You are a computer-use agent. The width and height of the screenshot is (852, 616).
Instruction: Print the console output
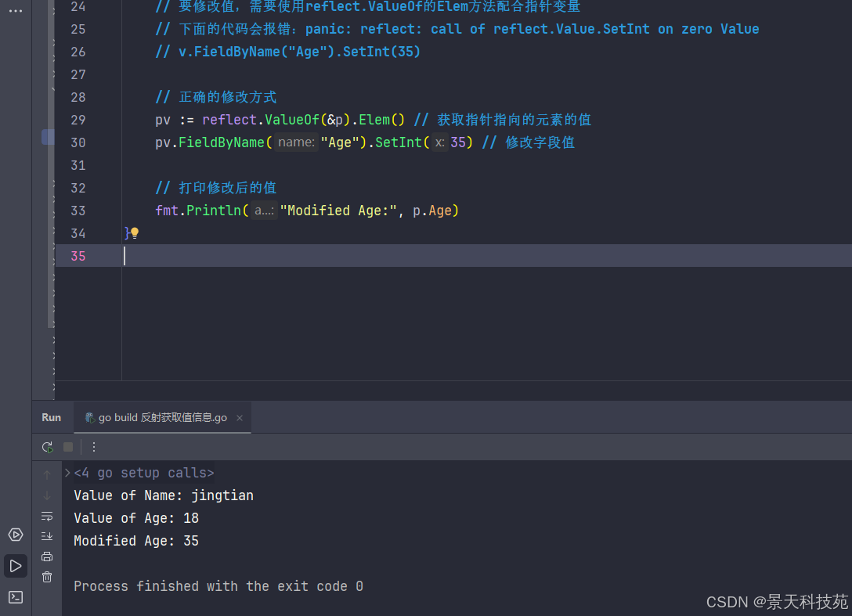[47, 557]
